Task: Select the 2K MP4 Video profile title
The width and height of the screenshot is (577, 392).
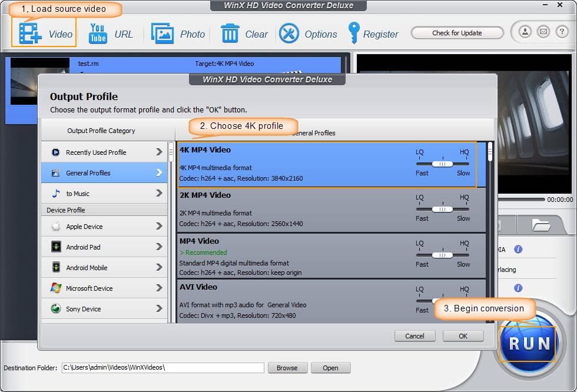Action: (205, 195)
